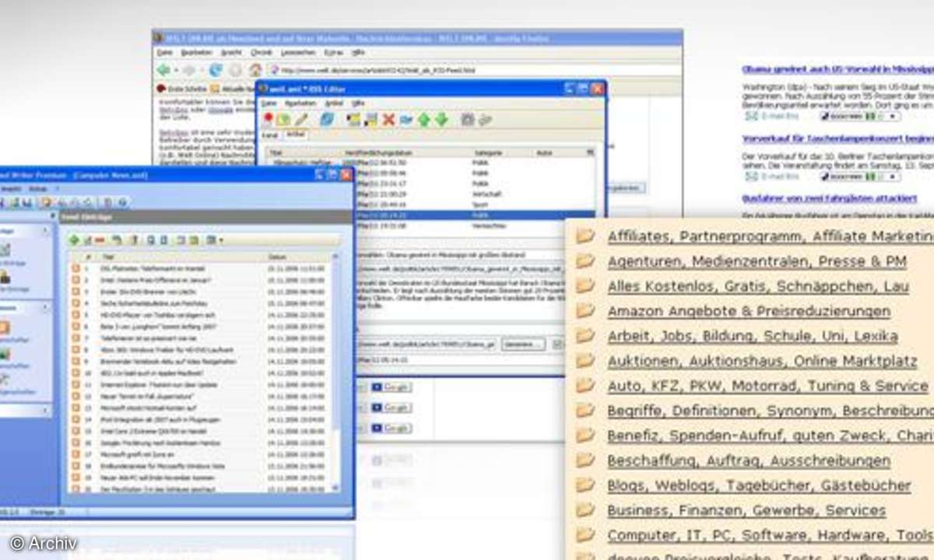The height and width of the screenshot is (560, 934).
Task: Switch to the Artikel tab in RSS Editor
Action: [296, 135]
